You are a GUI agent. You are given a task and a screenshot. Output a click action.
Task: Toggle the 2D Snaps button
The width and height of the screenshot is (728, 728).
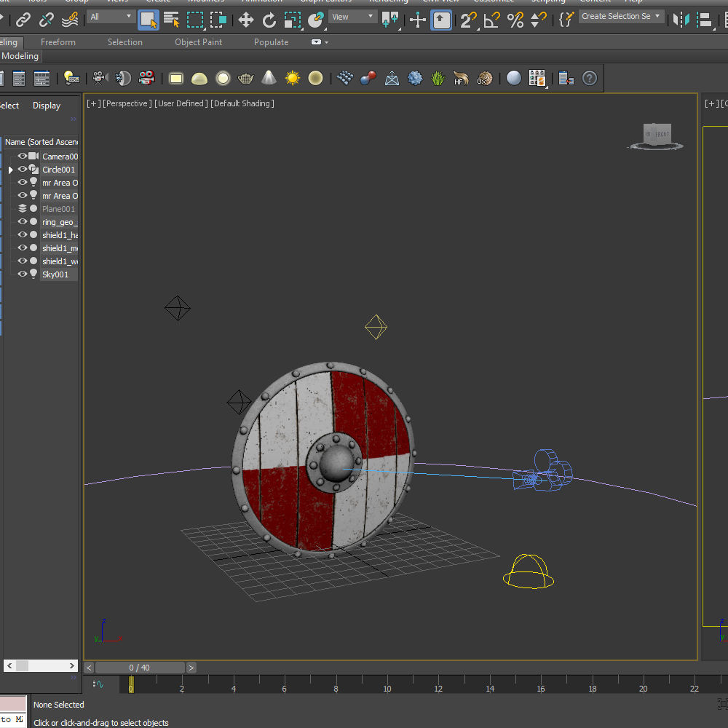(x=469, y=20)
